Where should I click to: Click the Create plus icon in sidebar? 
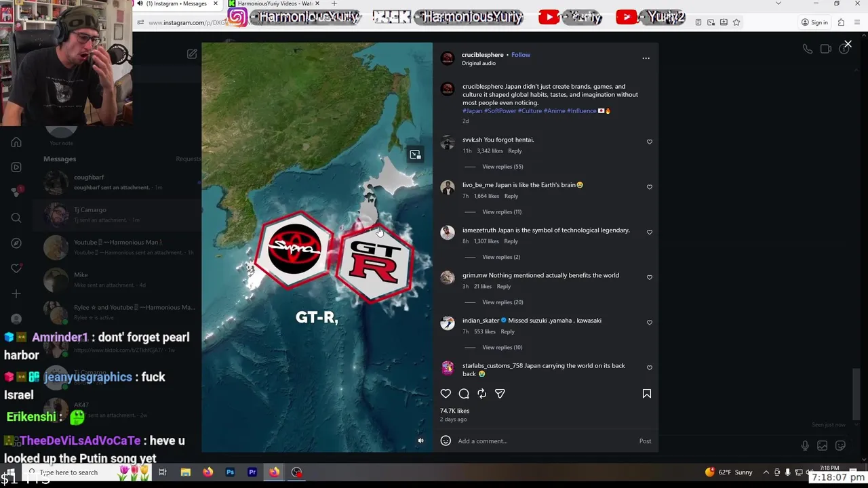16,293
